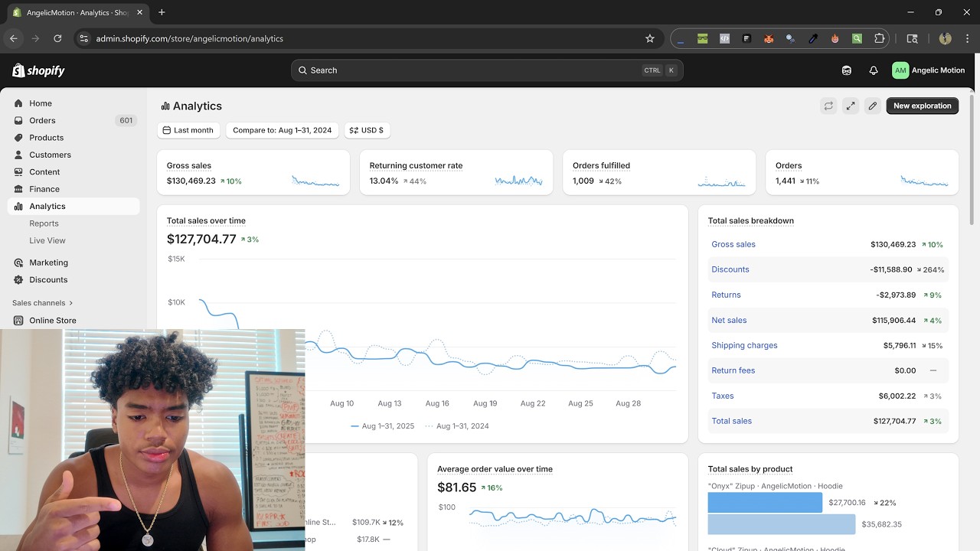Screen dimensions: 980x551
Task: Change the USD $ currency selector
Action: (367, 130)
